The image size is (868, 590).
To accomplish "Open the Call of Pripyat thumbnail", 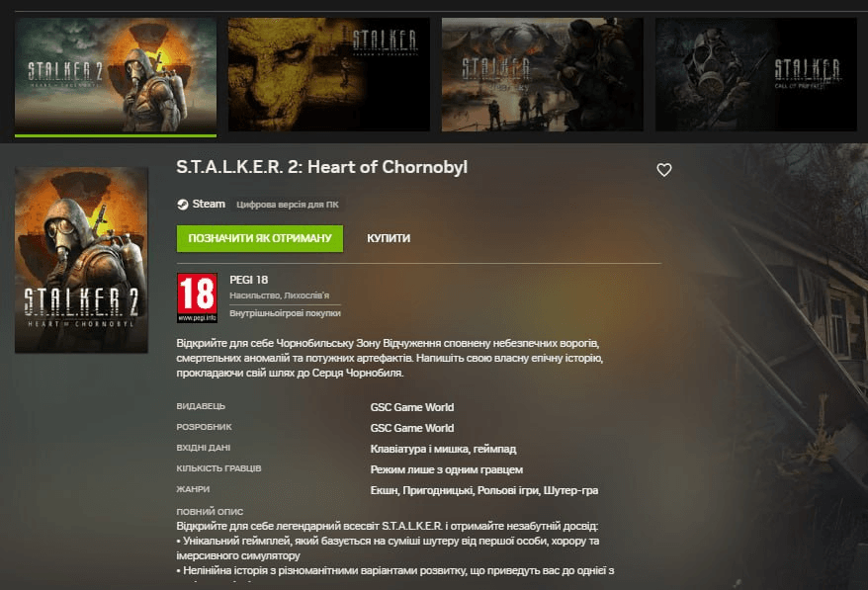I will click(756, 75).
